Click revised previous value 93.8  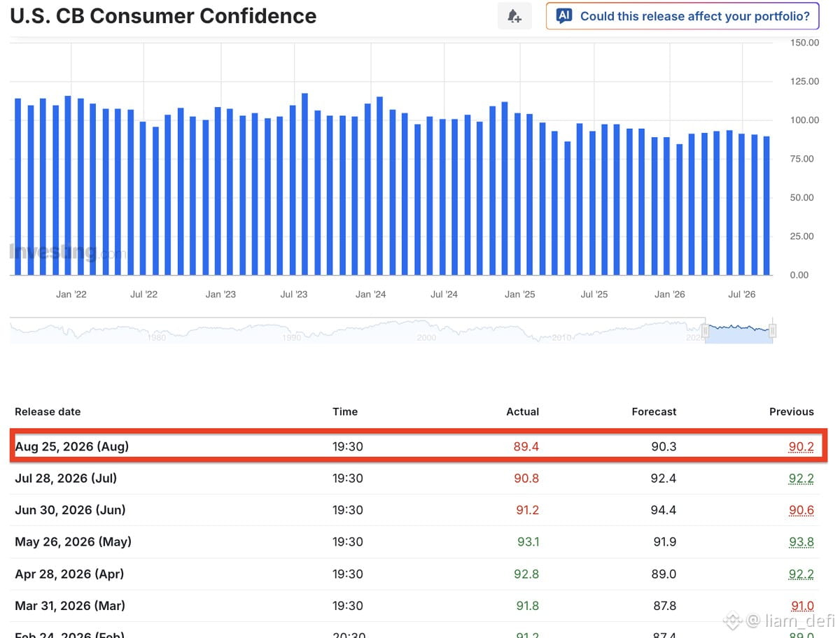coord(801,542)
